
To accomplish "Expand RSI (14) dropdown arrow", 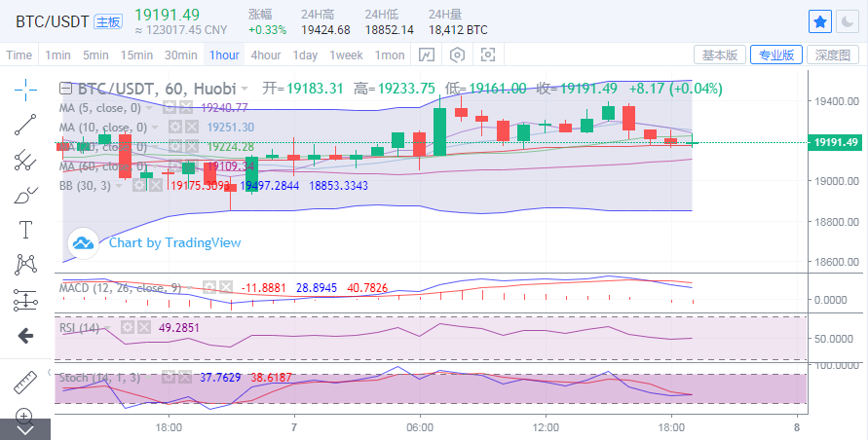I will tap(107, 328).
